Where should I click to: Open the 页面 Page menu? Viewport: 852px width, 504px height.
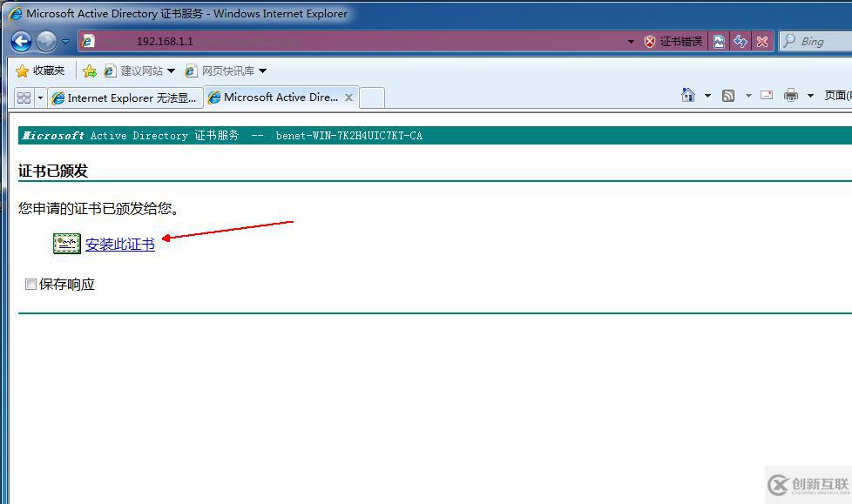tap(837, 96)
